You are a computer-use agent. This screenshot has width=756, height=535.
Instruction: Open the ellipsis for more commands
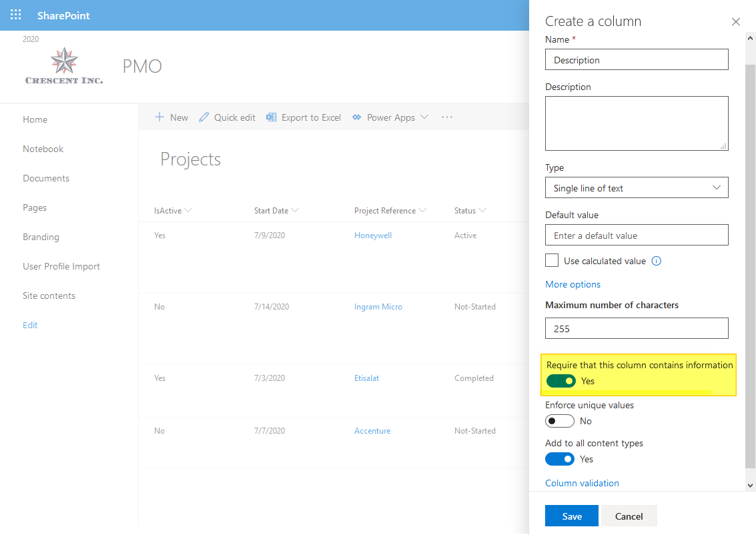(446, 117)
